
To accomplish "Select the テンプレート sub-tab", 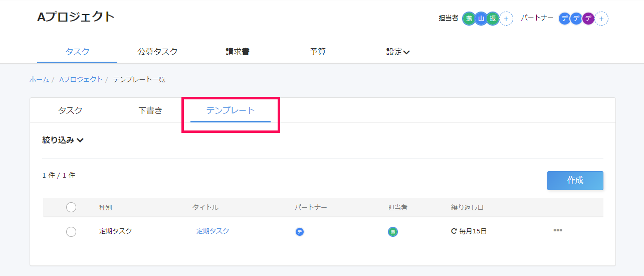I will (231, 111).
